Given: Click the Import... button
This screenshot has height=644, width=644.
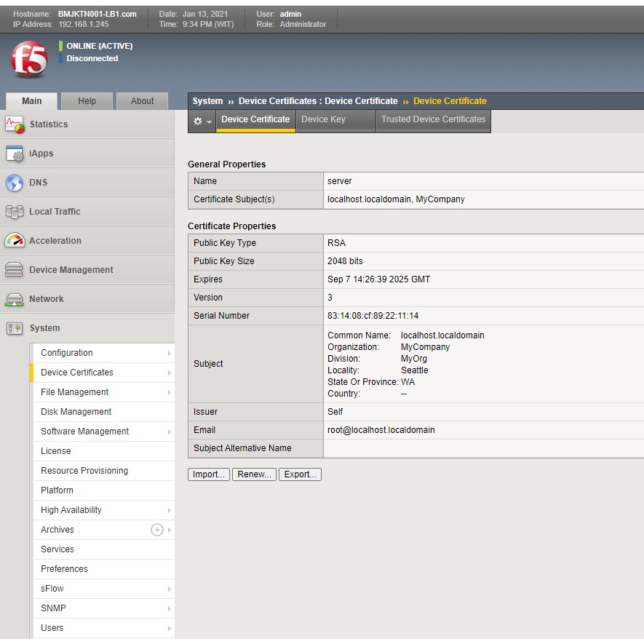Looking at the screenshot, I should pyautogui.click(x=209, y=474).
